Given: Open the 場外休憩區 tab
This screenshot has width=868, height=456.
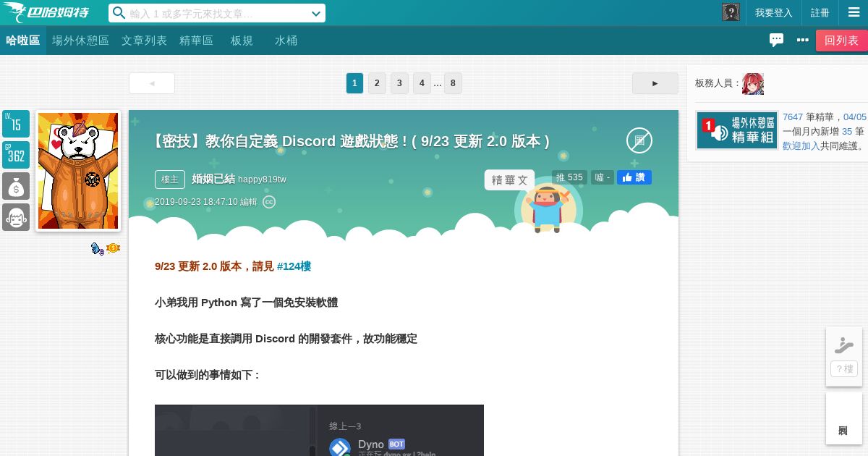Looking at the screenshot, I should click(x=80, y=41).
